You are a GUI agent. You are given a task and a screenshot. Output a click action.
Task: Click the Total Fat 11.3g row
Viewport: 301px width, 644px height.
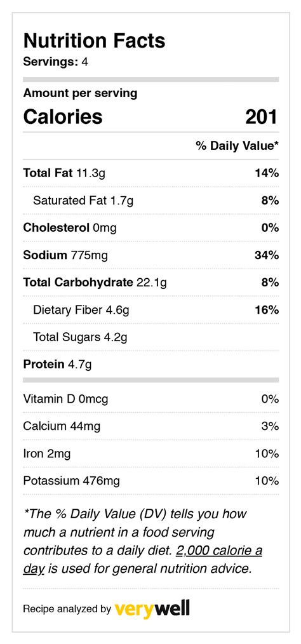[151, 173]
